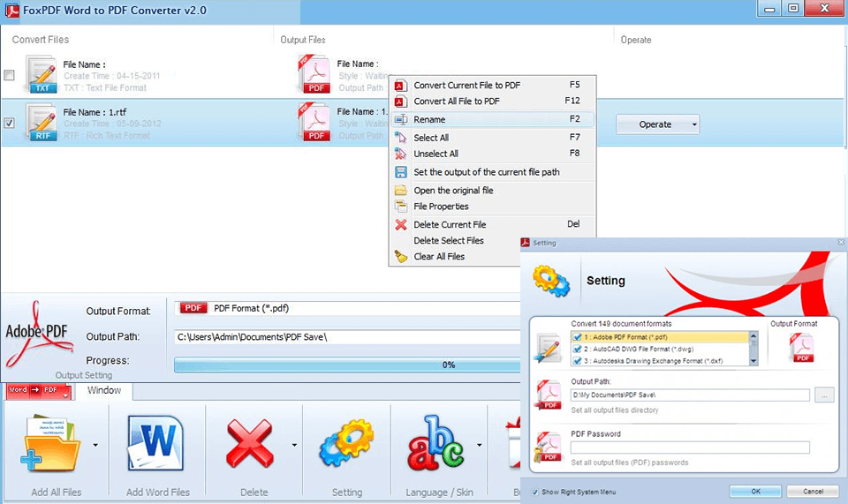This screenshot has height=504, width=848.
Task: Click the Unselect All icon in context menu
Action: pyautogui.click(x=401, y=154)
